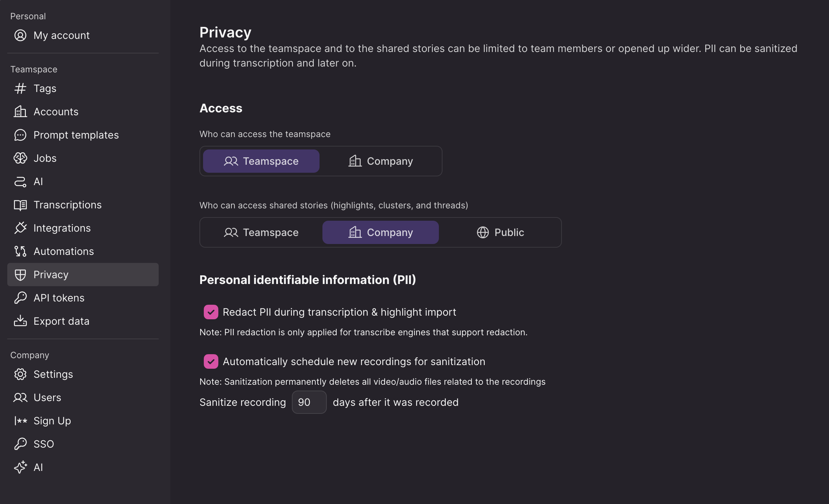Screen dimensions: 829x504
Task: Disable automatic sanitization scheduling checkbox
Action: click(211, 361)
